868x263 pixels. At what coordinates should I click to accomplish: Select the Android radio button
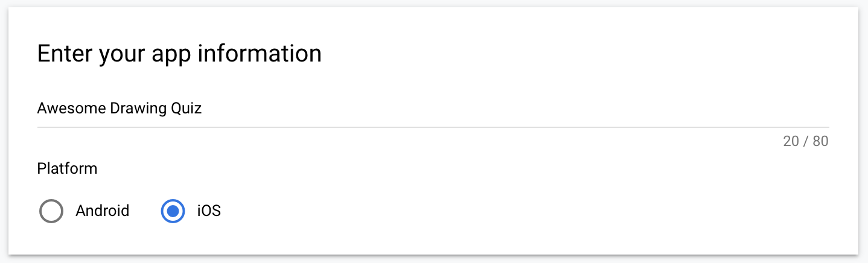click(x=51, y=211)
